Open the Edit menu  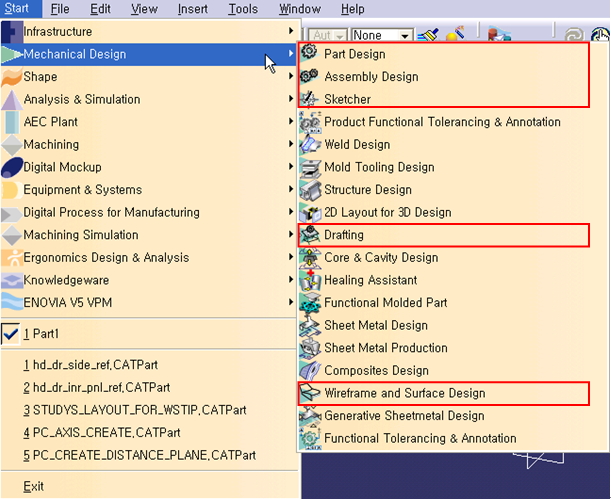coord(100,9)
